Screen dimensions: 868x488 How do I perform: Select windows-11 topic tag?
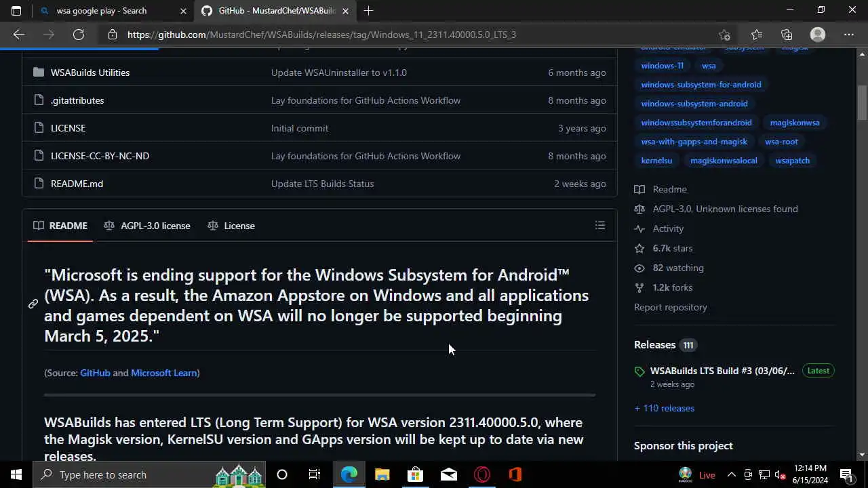[x=663, y=66]
